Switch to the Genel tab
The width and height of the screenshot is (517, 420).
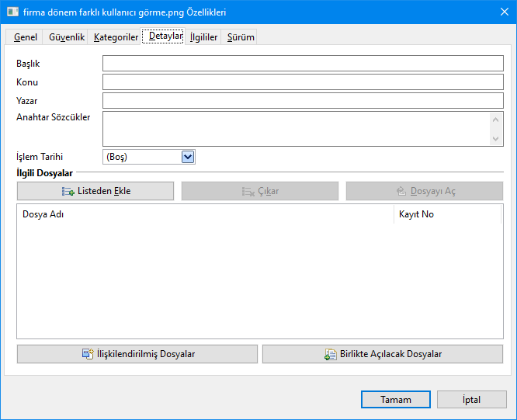pos(26,37)
